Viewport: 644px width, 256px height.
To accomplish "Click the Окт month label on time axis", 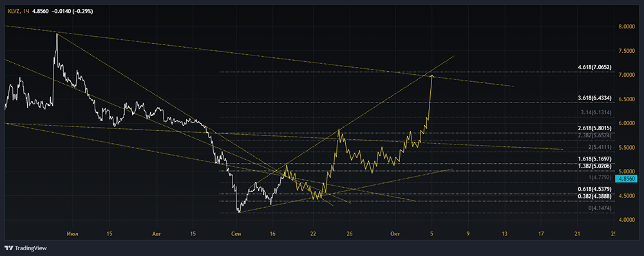I will 395,234.
